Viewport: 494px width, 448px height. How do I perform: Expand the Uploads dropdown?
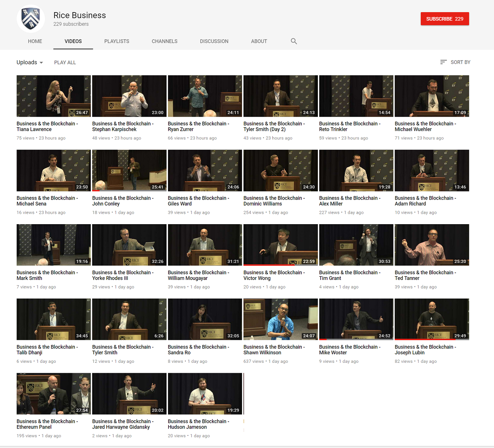click(x=30, y=62)
